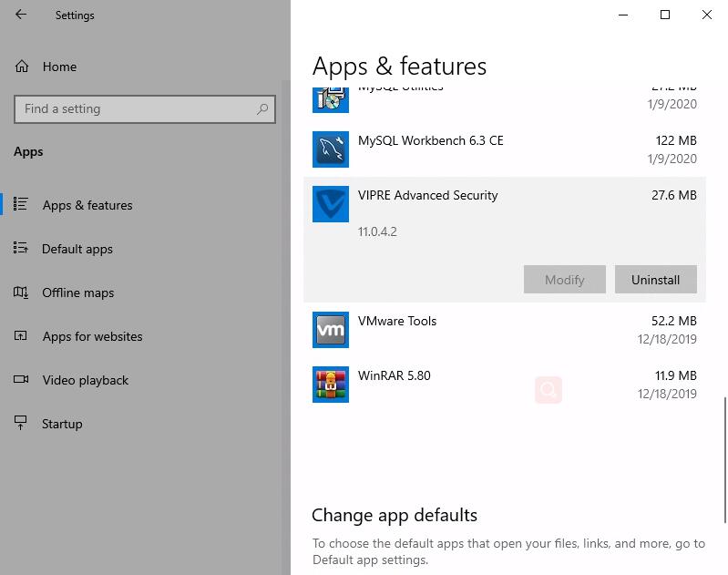Open Apps & features page
The width and height of the screenshot is (728, 575).
point(87,205)
